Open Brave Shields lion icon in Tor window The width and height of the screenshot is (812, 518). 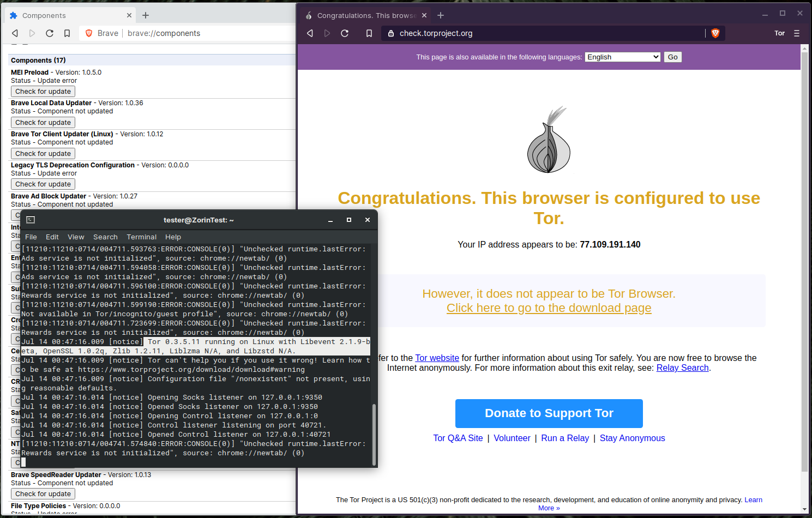pos(715,33)
